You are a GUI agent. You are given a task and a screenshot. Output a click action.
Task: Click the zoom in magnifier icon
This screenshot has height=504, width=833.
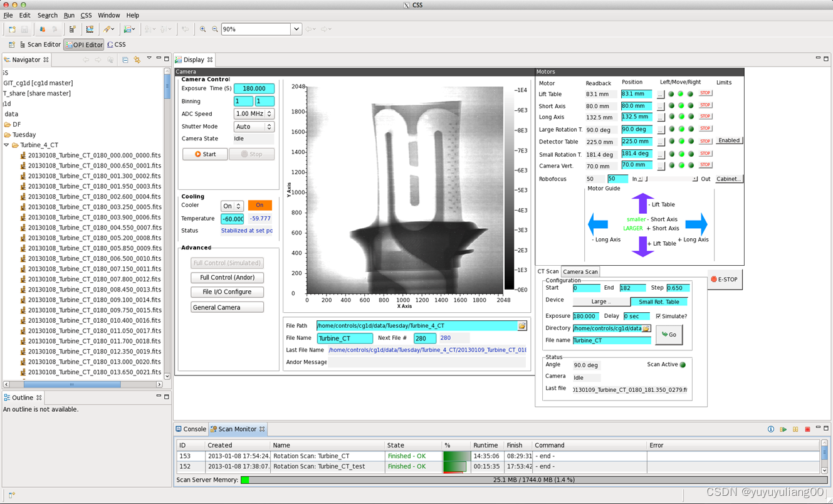tap(202, 29)
